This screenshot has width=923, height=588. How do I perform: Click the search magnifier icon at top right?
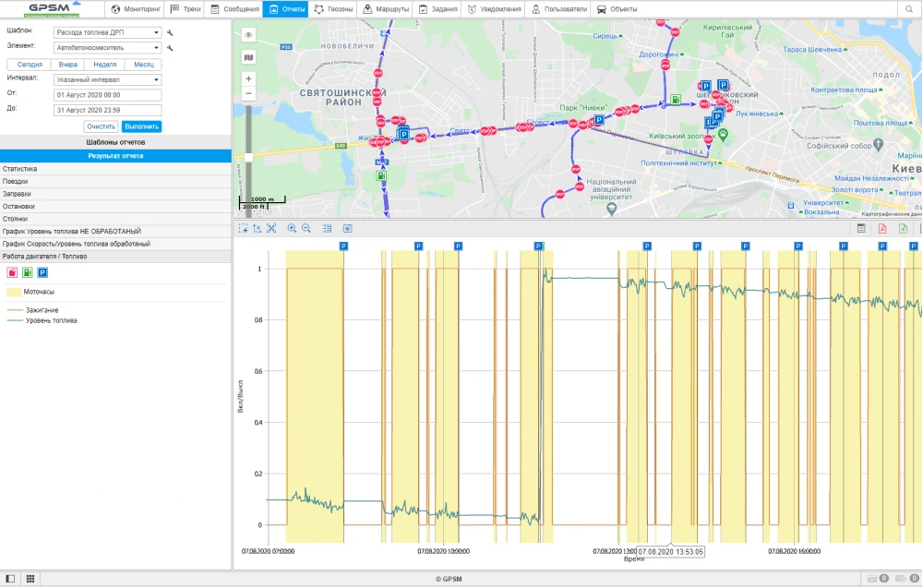(910, 9)
